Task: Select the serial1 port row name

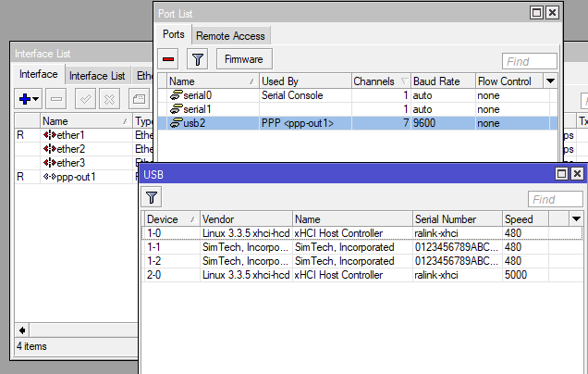Action: tap(197, 109)
